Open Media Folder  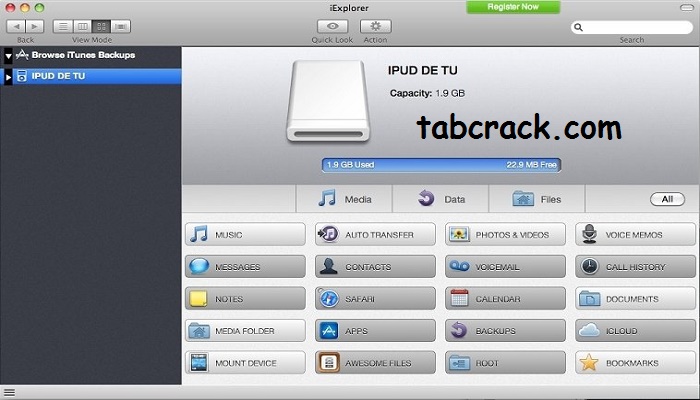tap(245, 331)
